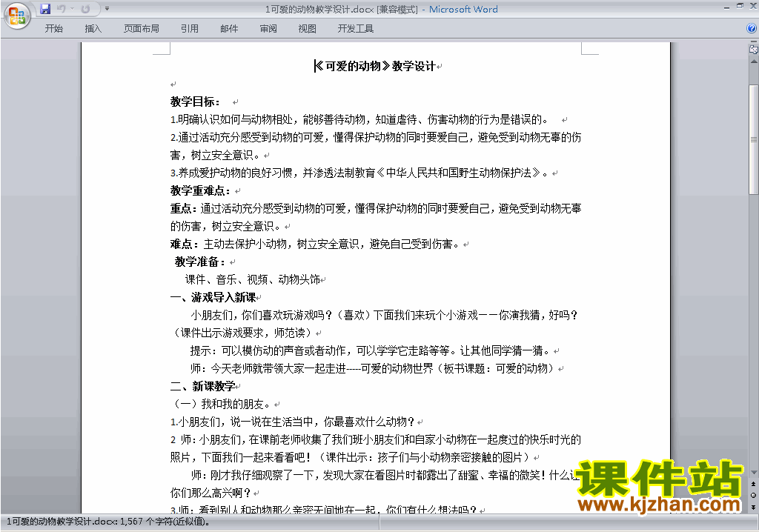The image size is (759, 532).
Task: Switch to the 视图 tab
Action: pos(307,29)
